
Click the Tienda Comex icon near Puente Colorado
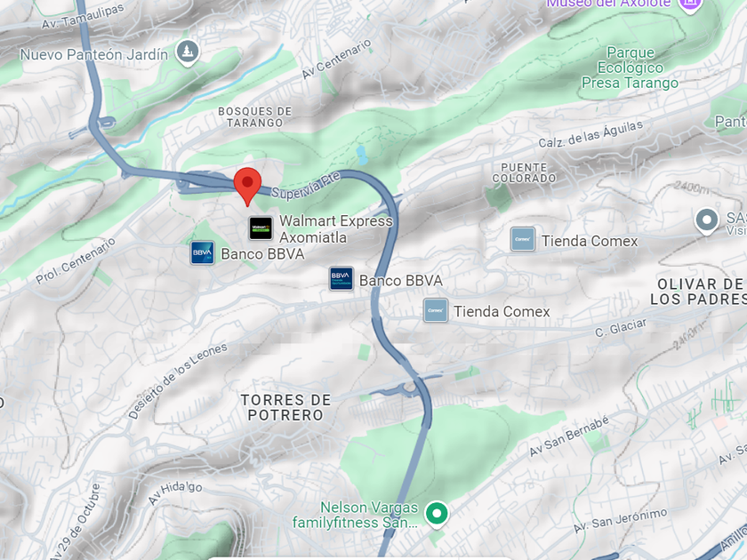(523, 239)
